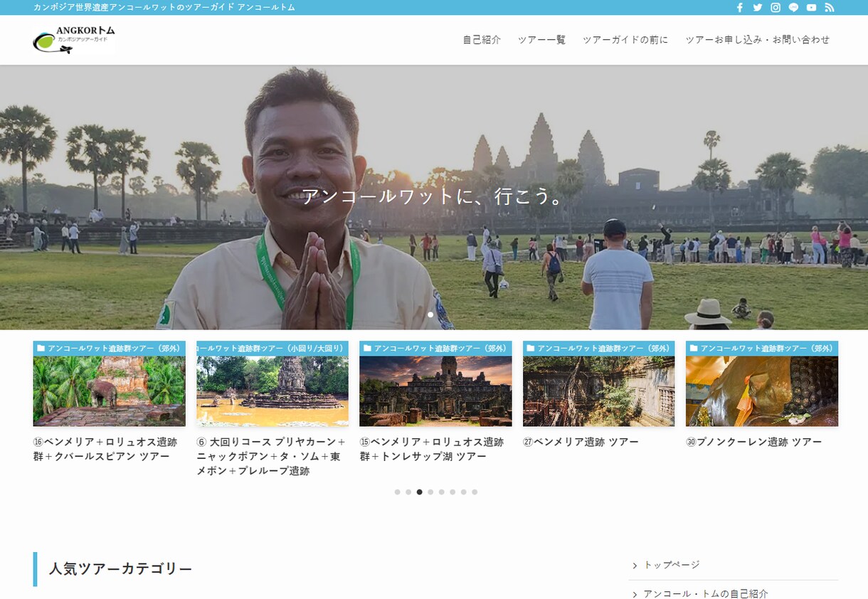
Task: Select the seventh tour carousel dot
Action: pyautogui.click(x=463, y=492)
